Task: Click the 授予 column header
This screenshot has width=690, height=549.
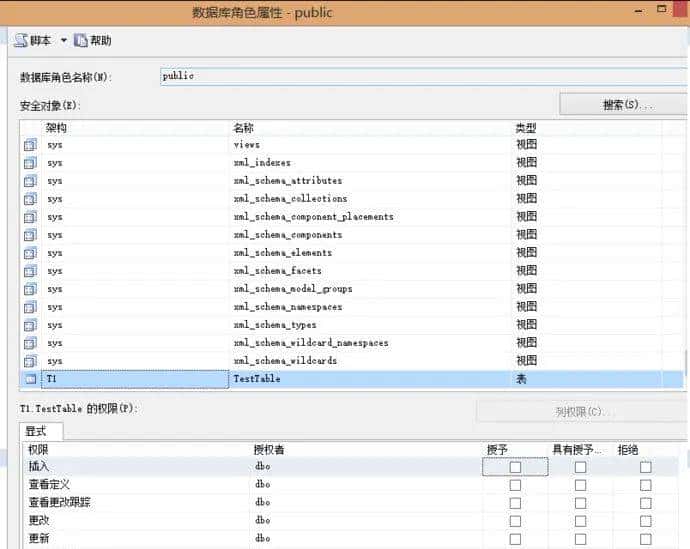Action: pos(497,450)
